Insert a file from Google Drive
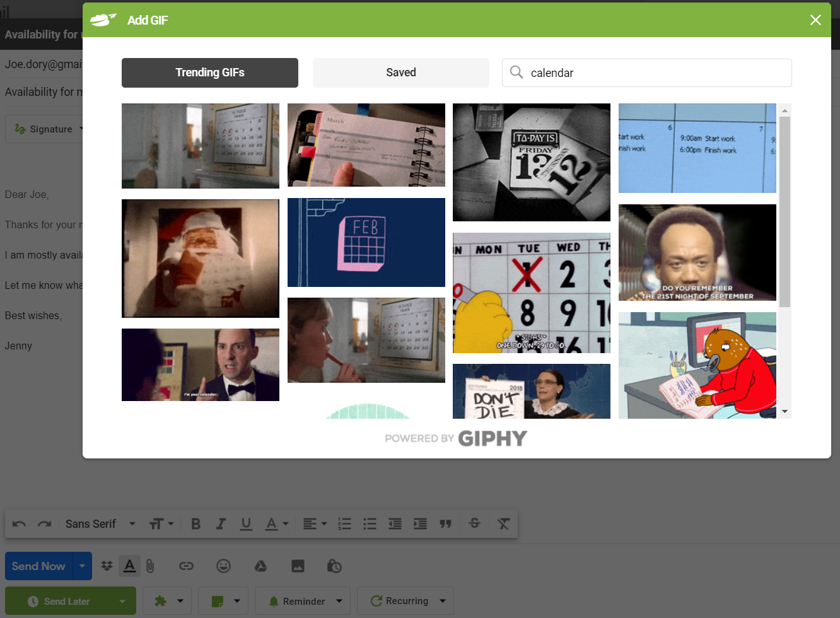 point(260,566)
